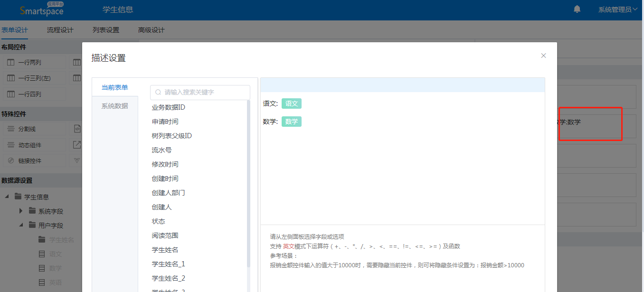
Task: Collapse the 用户字段 tree node
Action: (21, 225)
